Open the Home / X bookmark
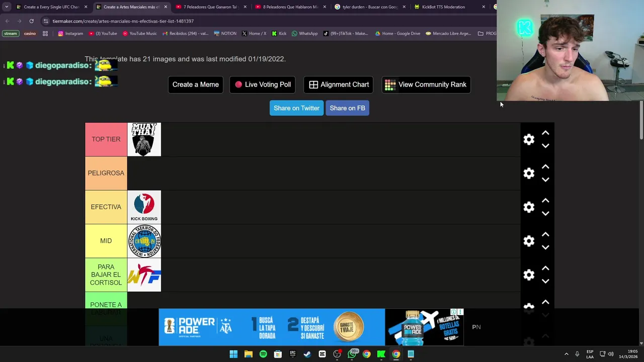Image resolution: width=644 pixels, height=362 pixels. (254, 34)
